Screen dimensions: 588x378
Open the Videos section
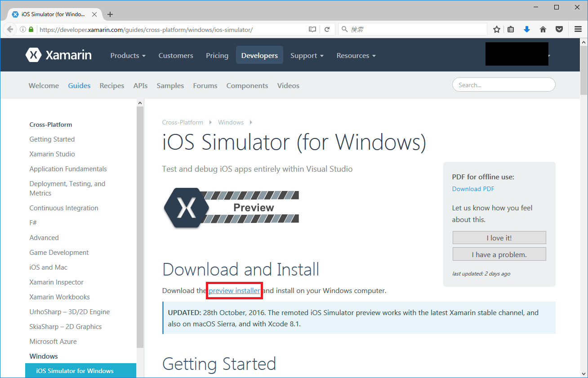point(288,85)
